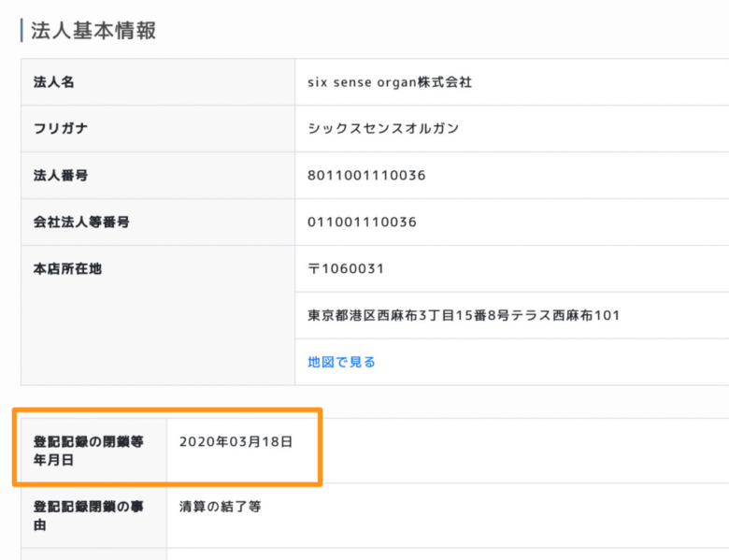
Task: Select address 東京都港区西麻布3丁目15番8号テラス西麻布101
Action: pyautogui.click(x=464, y=315)
